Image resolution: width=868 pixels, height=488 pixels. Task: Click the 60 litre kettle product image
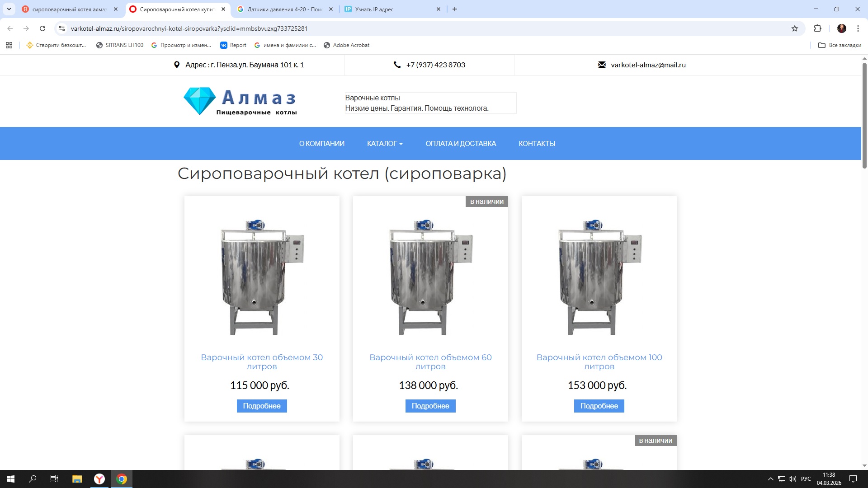(x=430, y=277)
